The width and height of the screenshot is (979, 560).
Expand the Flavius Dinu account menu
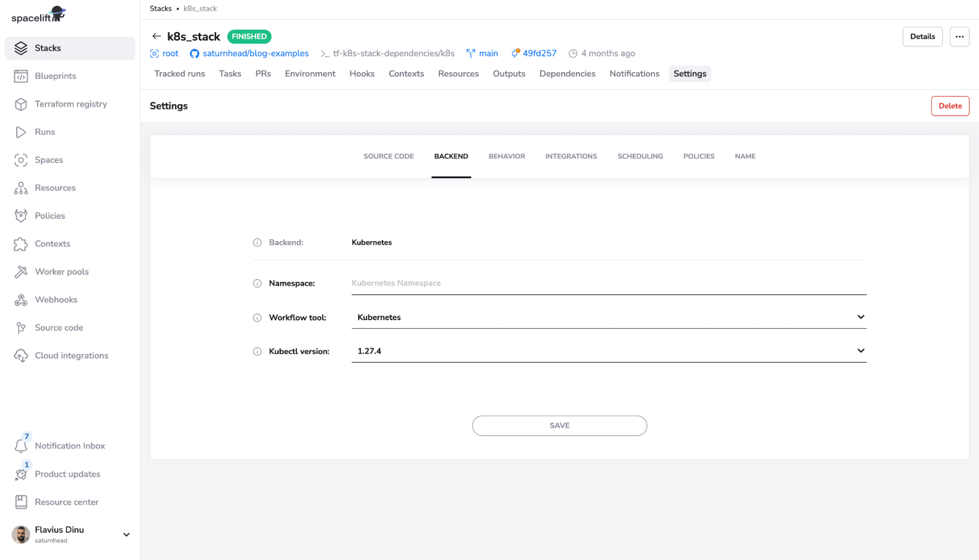click(x=126, y=535)
